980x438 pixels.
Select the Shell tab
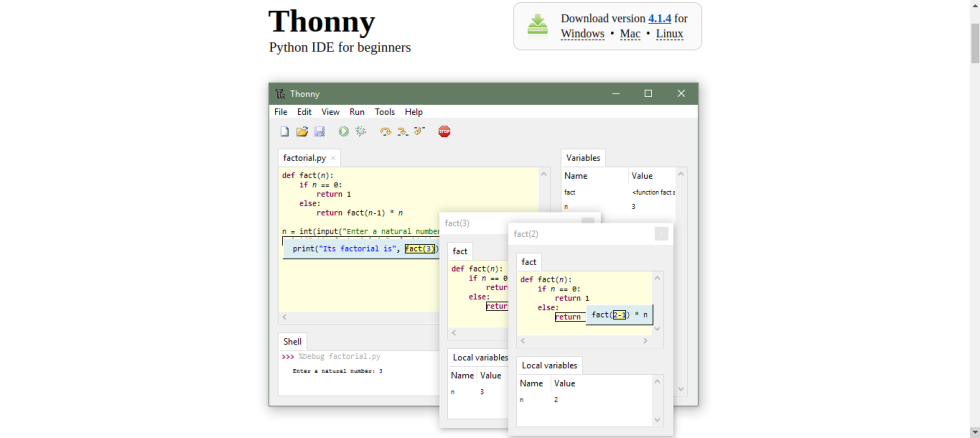pos(292,341)
